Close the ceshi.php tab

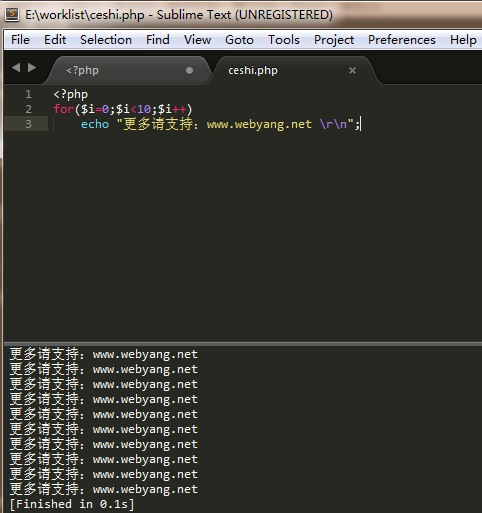click(x=352, y=71)
